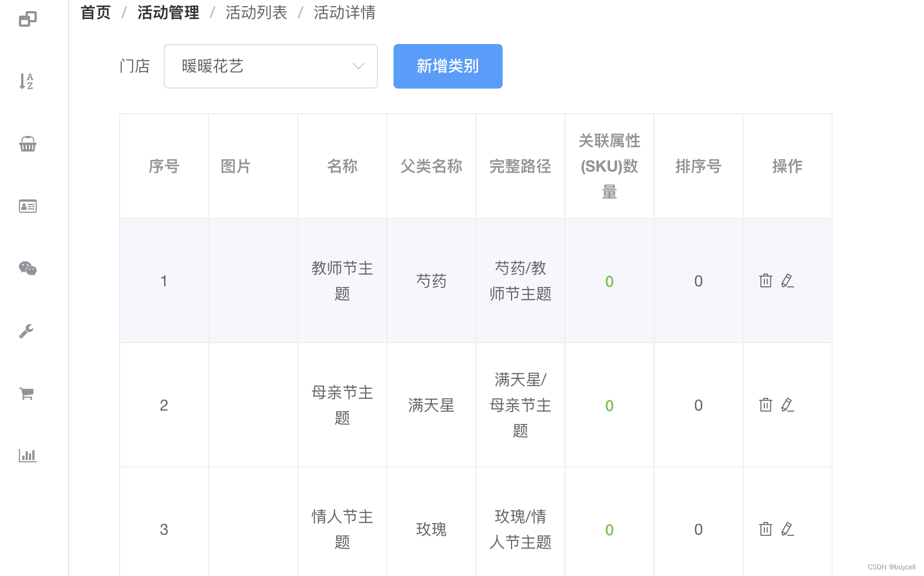Click green SKU count in 情人节主题 row
Viewport: 924px width, 576px height.
[610, 530]
